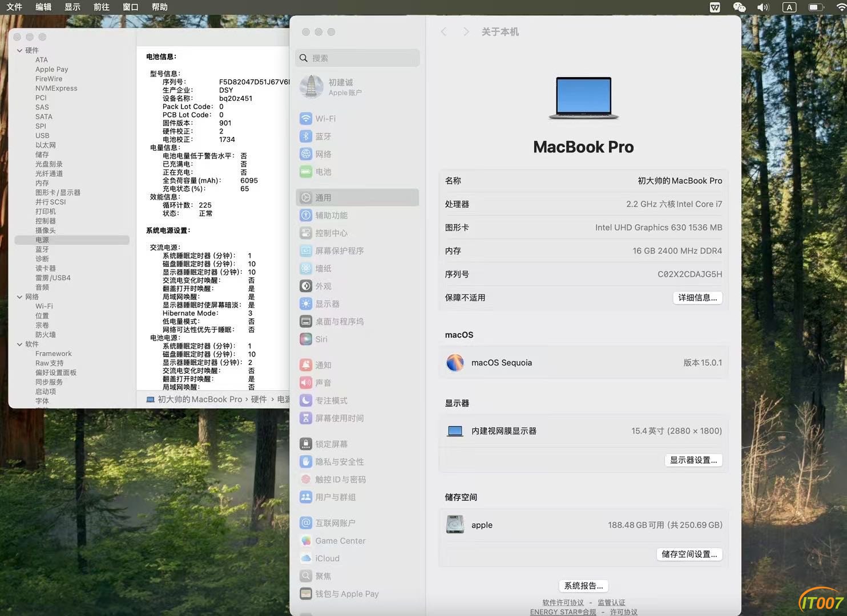Image resolution: width=847 pixels, height=616 pixels.
Task: Collapse the 网络 tree section
Action: click(19, 297)
